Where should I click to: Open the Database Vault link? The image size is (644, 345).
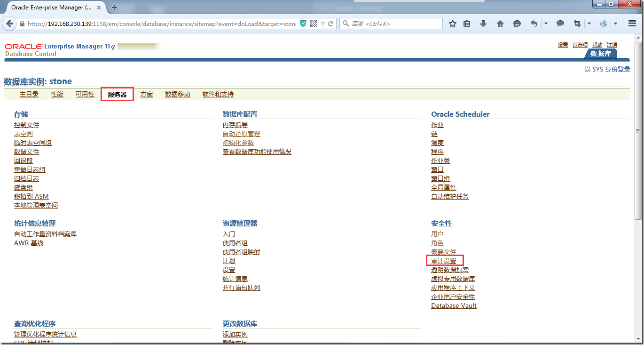(x=454, y=305)
